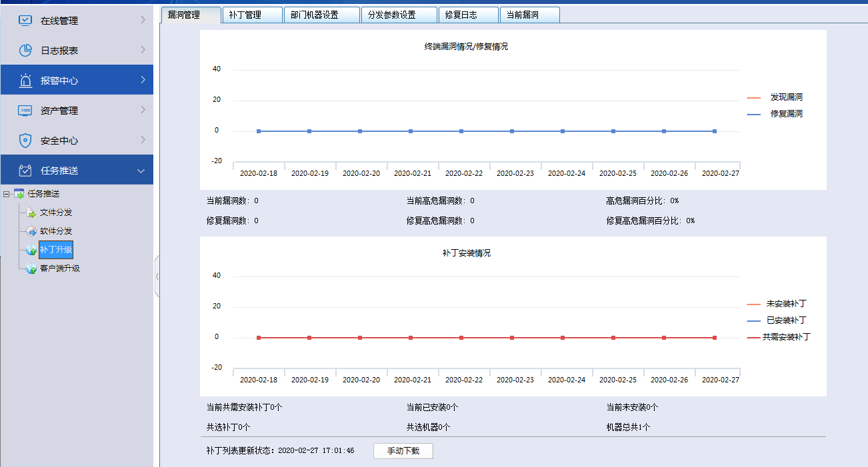
Task: Click the 2020-02-18 point on vulnerability chart
Action: click(x=259, y=131)
